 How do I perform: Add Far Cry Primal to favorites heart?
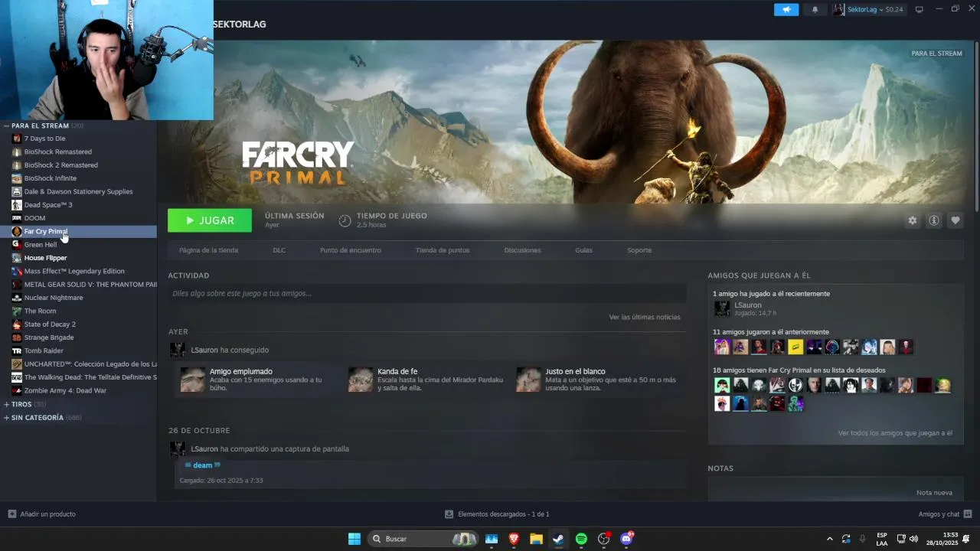click(955, 220)
